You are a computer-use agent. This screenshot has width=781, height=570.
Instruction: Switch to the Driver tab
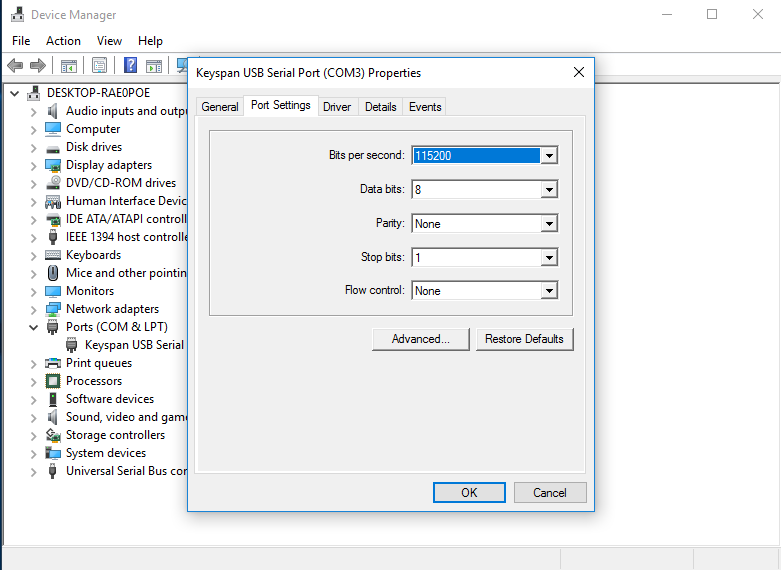(x=337, y=107)
